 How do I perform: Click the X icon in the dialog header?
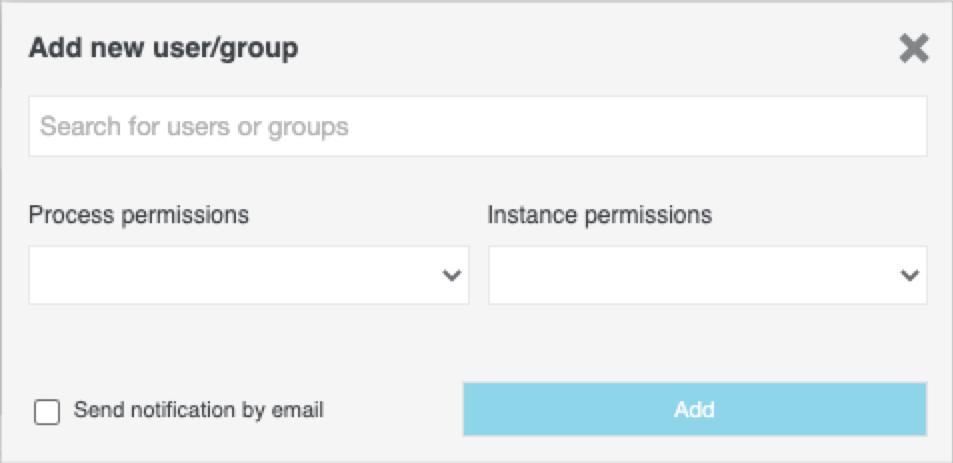(x=913, y=48)
